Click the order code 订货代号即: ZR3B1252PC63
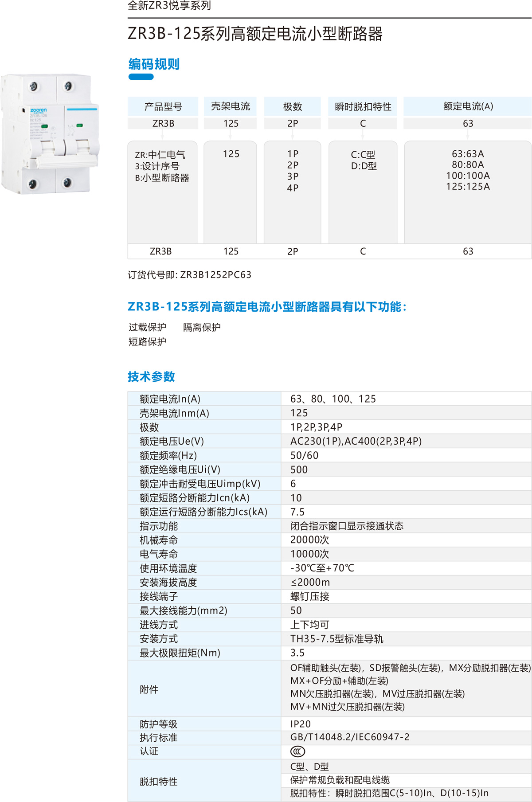 [x=189, y=275]
